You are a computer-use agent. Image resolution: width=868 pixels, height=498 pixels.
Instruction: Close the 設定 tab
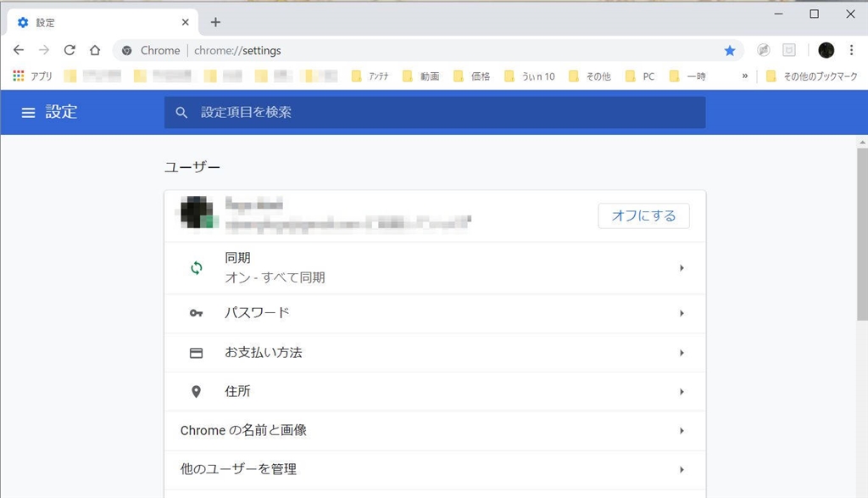pos(186,22)
